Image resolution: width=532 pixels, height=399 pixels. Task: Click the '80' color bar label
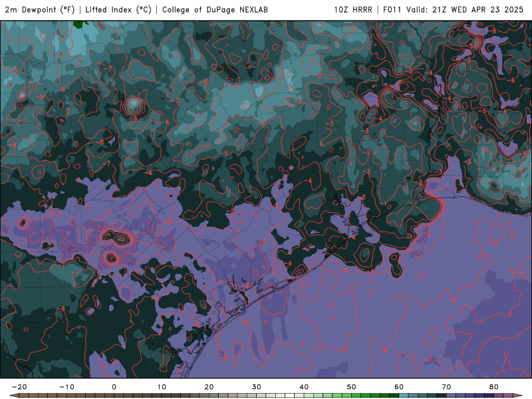click(494, 387)
